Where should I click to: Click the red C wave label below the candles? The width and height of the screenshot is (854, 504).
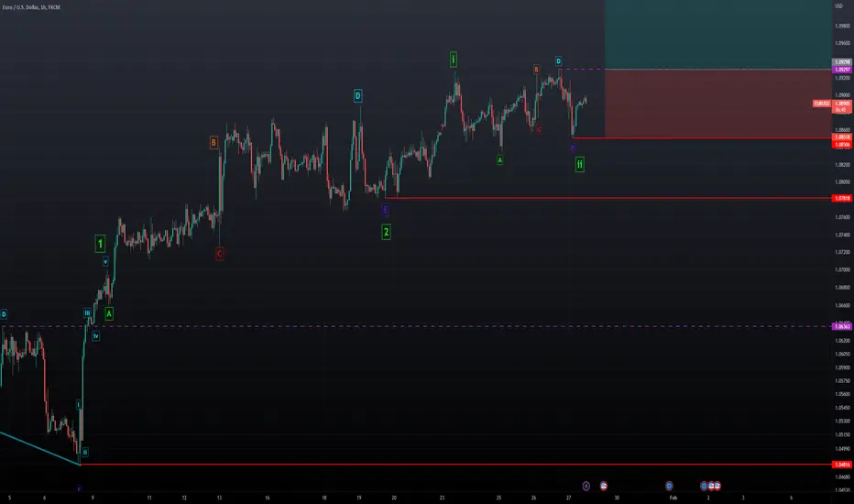[220, 254]
